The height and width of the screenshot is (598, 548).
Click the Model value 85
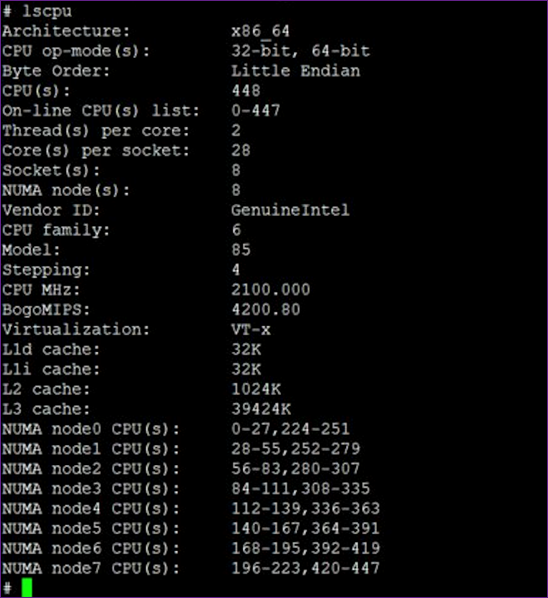click(241, 250)
